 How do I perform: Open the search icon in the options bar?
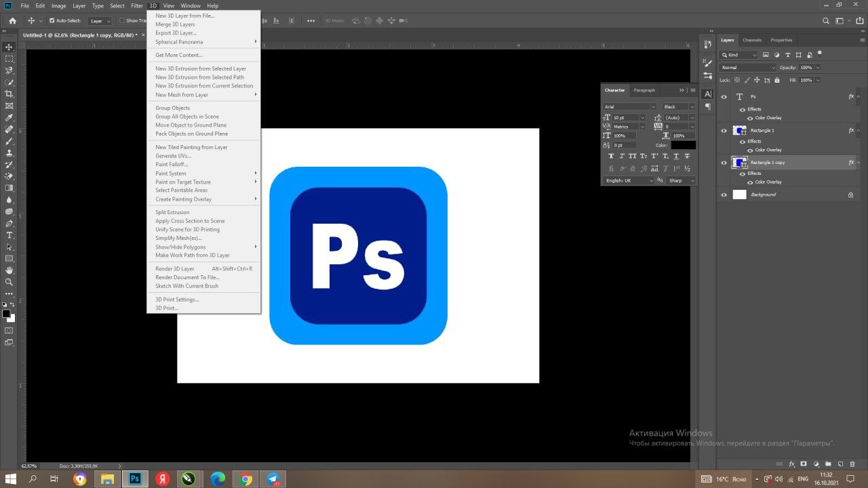click(x=825, y=21)
